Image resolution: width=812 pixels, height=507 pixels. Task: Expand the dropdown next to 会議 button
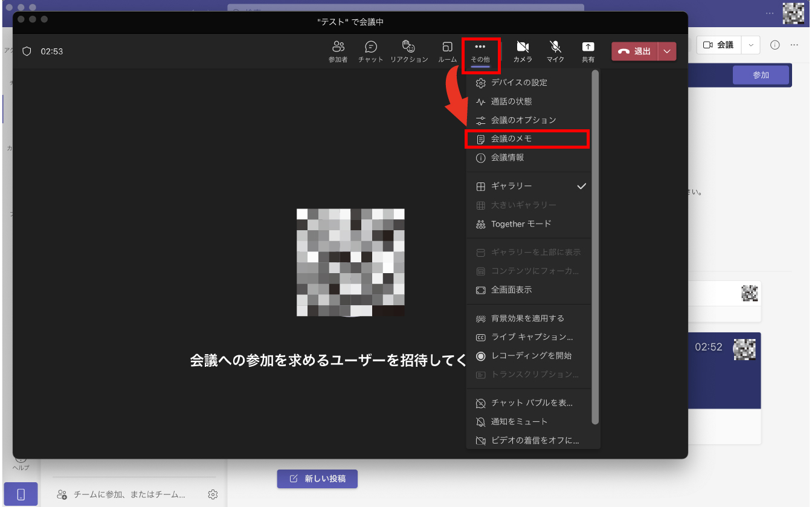pos(751,45)
